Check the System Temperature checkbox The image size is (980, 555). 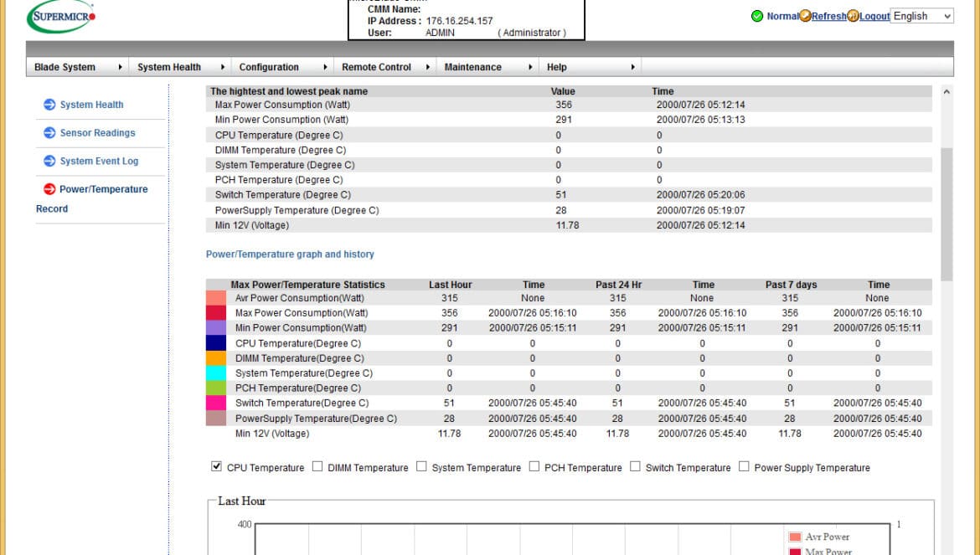tap(422, 466)
